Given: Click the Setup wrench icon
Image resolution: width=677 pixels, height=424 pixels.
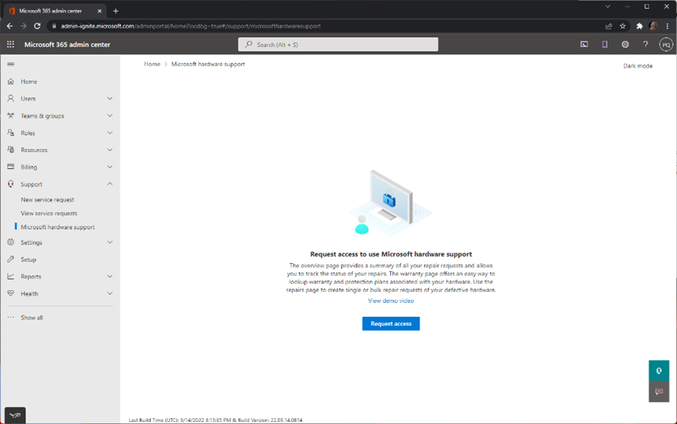Looking at the screenshot, I should (x=11, y=259).
